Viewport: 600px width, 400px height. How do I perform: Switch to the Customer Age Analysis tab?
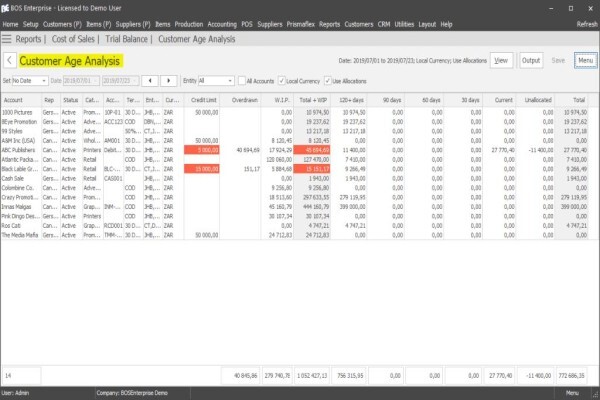tap(197, 39)
